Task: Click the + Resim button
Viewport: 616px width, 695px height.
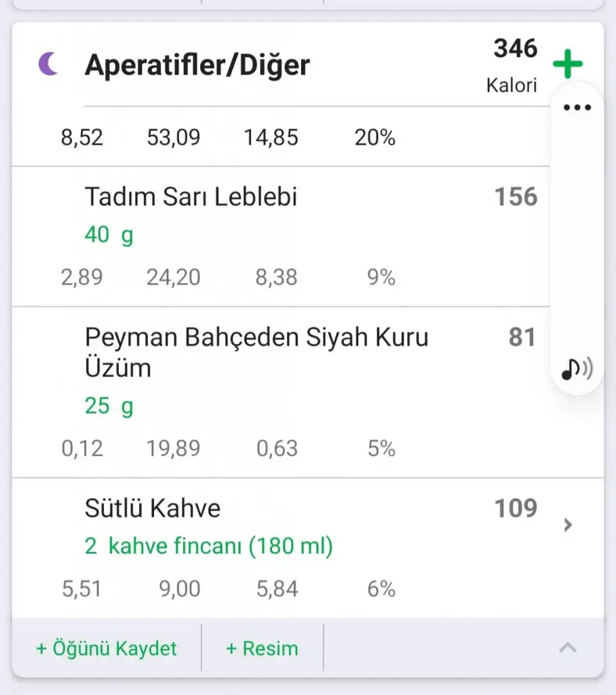Action: pos(262,648)
